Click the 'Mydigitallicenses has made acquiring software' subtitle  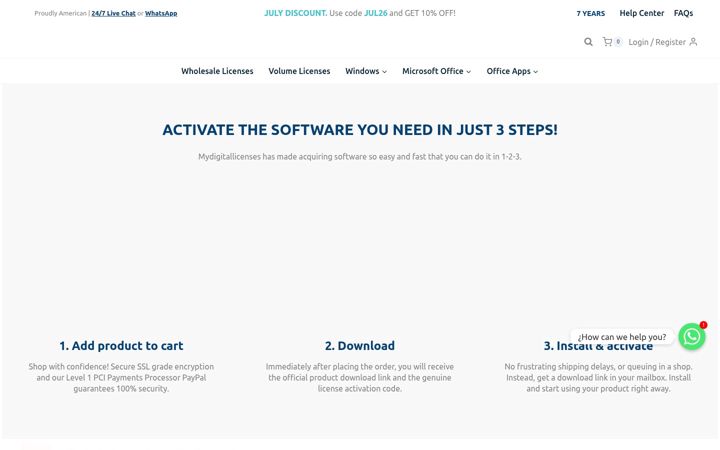pyautogui.click(x=360, y=157)
